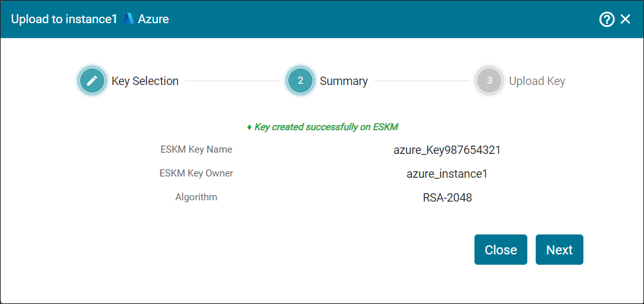Click the Upload Key step label

pos(537,81)
